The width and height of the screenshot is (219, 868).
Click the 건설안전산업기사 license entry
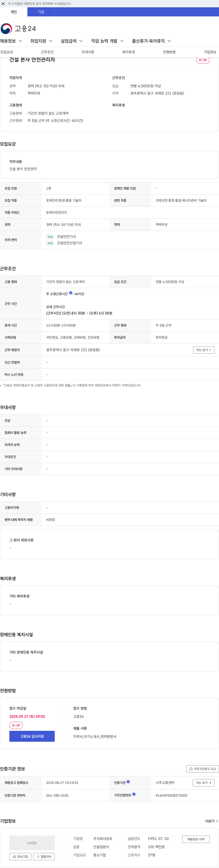coord(70,243)
